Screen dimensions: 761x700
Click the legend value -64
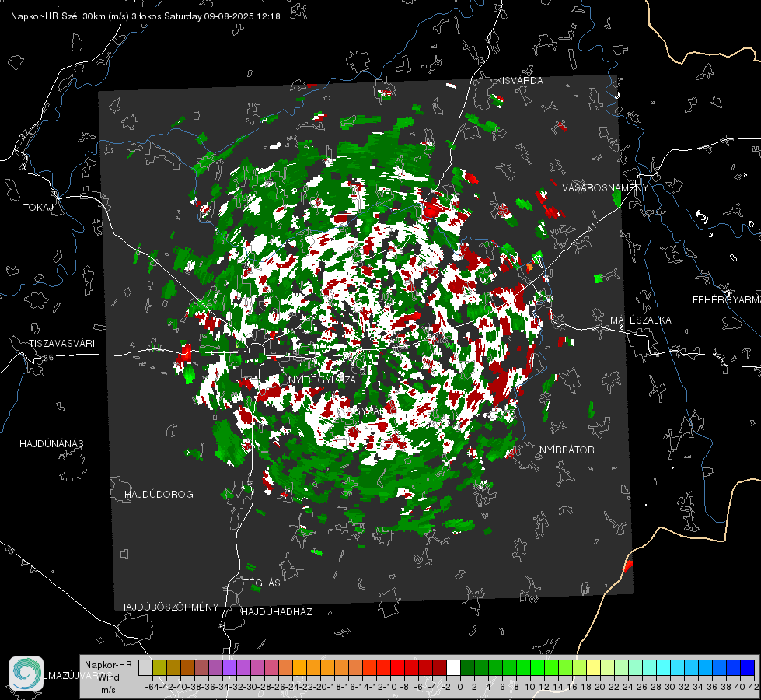tap(152, 687)
